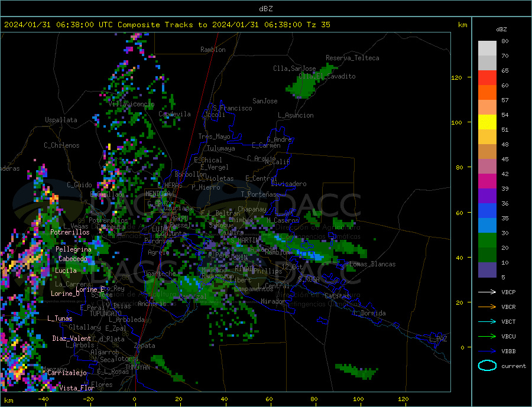Image resolution: width=532 pixels, height=407 pixels.
Task: Click the 'L_Asuncion' map label
Action: (x=296, y=115)
